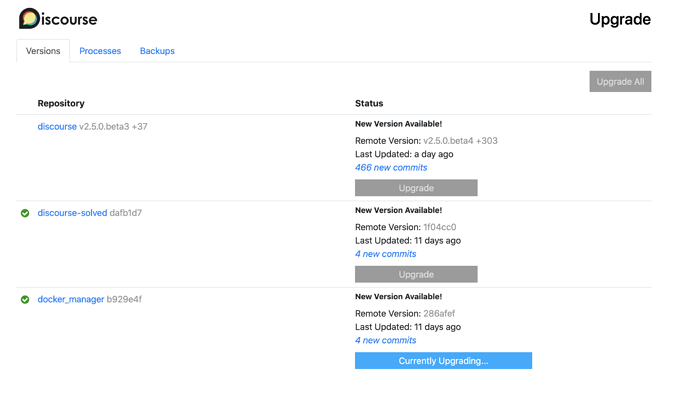Viewport: 689px width, 418px height.
Task: Click remote version hash 1f04cc0
Action: click(x=440, y=227)
